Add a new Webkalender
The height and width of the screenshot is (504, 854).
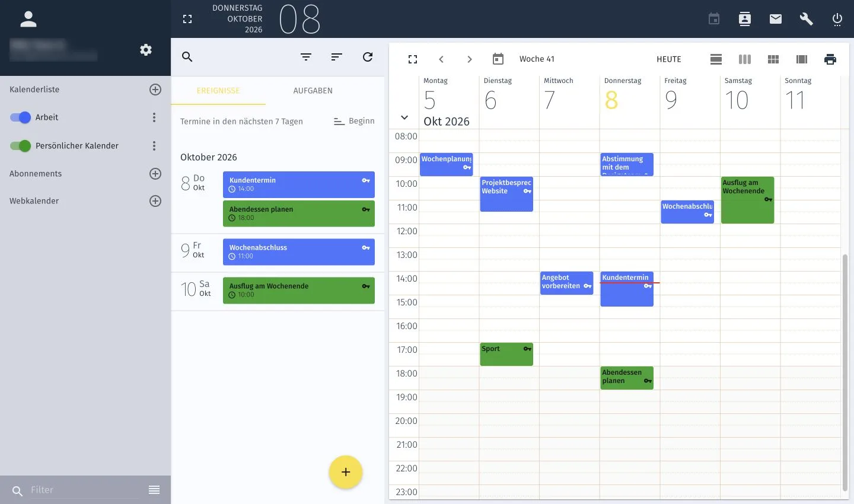click(x=155, y=201)
